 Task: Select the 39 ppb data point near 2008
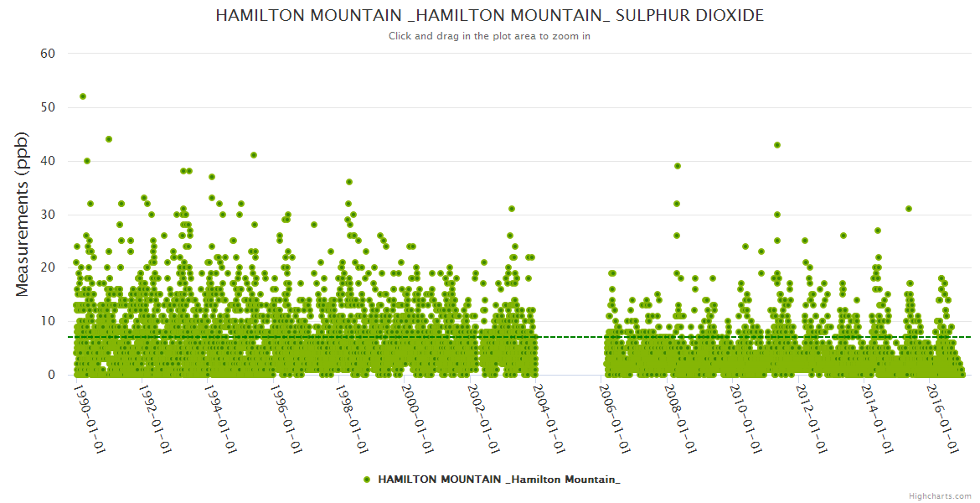coord(678,166)
